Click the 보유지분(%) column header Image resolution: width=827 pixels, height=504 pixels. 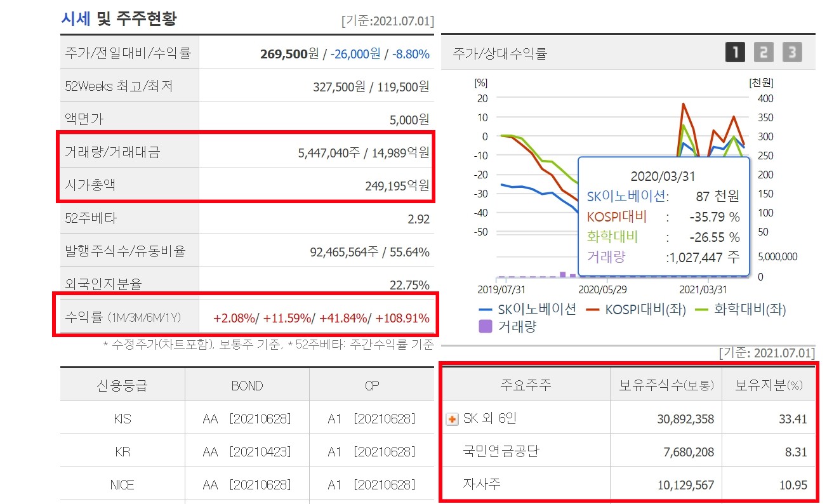(x=769, y=385)
